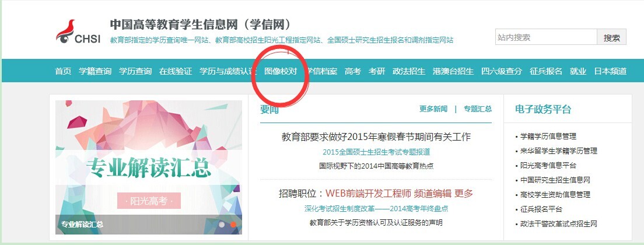Select the gray carousel indicator dot
Viewport: 644px width, 245px height.
222,225
